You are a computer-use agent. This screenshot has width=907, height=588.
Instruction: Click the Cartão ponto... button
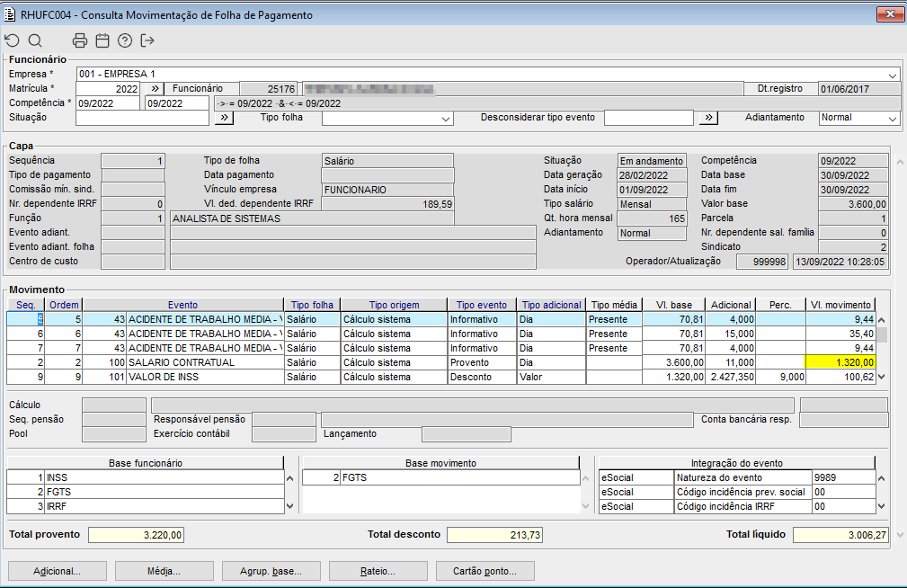tap(485, 571)
